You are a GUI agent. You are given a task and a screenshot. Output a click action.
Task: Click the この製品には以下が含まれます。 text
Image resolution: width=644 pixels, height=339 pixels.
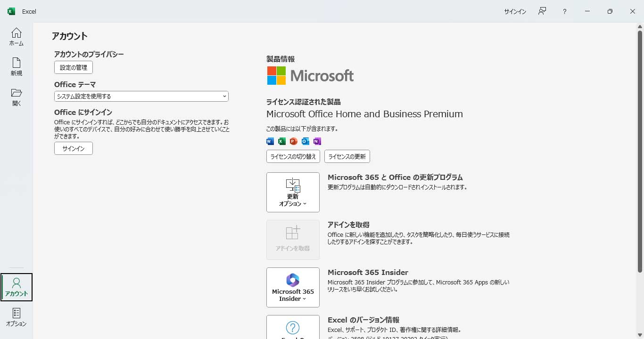pyautogui.click(x=302, y=129)
